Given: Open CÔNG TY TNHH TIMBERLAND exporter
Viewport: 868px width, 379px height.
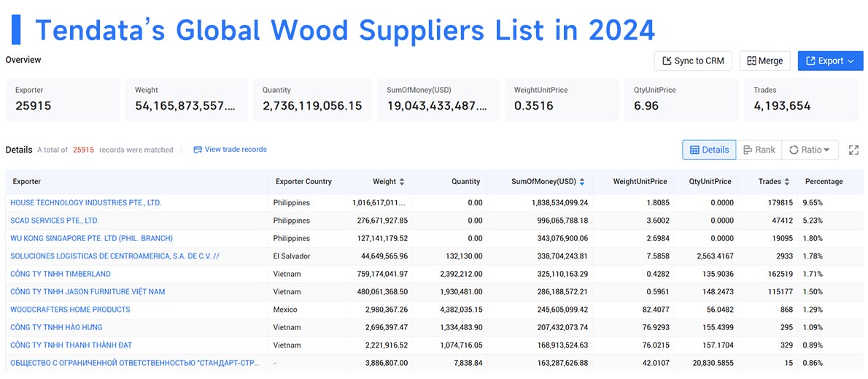Looking at the screenshot, I should click(61, 274).
